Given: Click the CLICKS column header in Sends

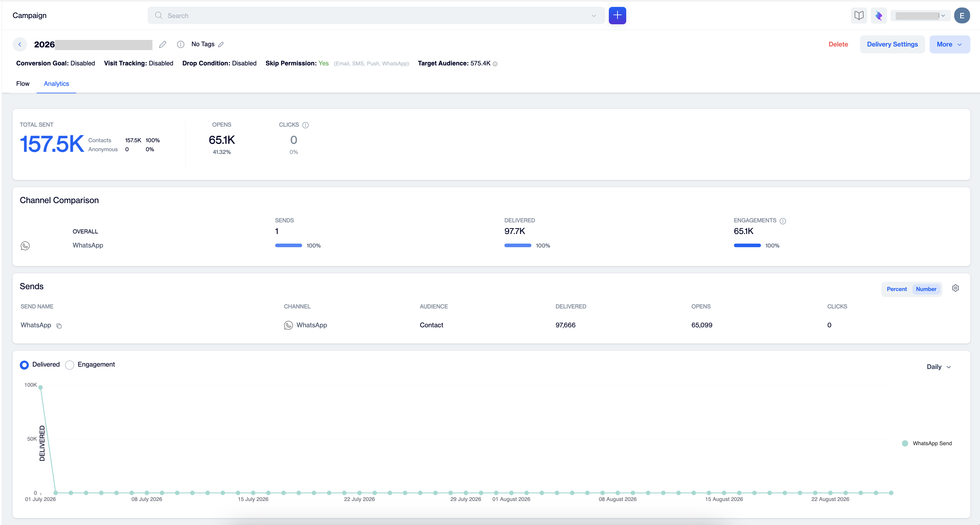Looking at the screenshot, I should click(837, 307).
